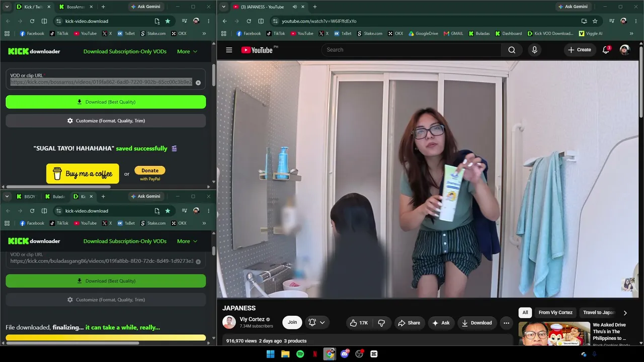Open GoogleDrive bookmark
Screen dimensions: 644x362
(x=423, y=34)
